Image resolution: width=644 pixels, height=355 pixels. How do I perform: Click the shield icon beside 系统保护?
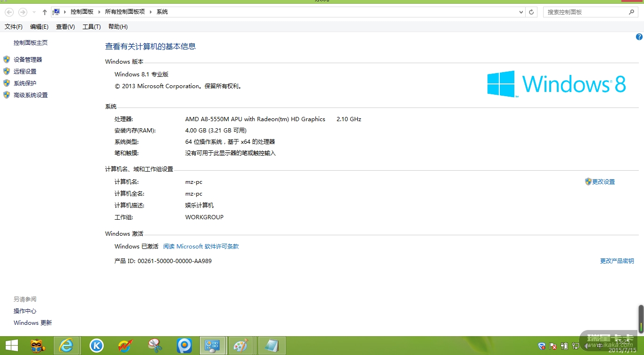7,83
